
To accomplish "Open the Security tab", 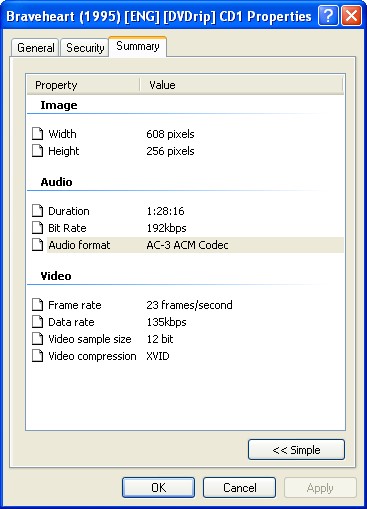I will coord(85,48).
